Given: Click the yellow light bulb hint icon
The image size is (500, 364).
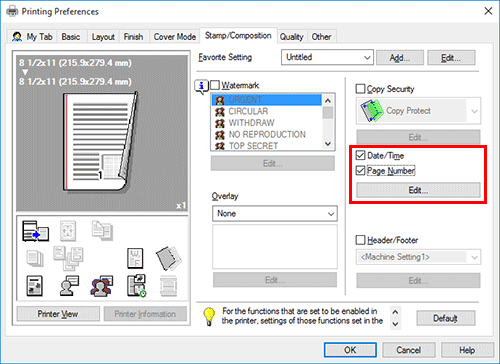Looking at the screenshot, I should point(209,316).
